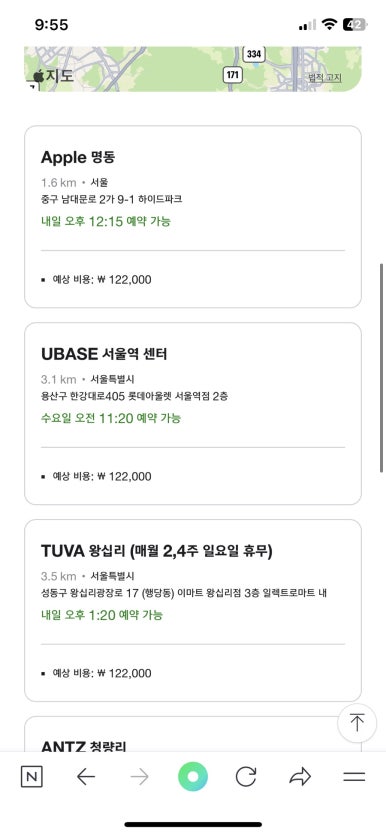Jump to top with the up-arrow button

357,723
